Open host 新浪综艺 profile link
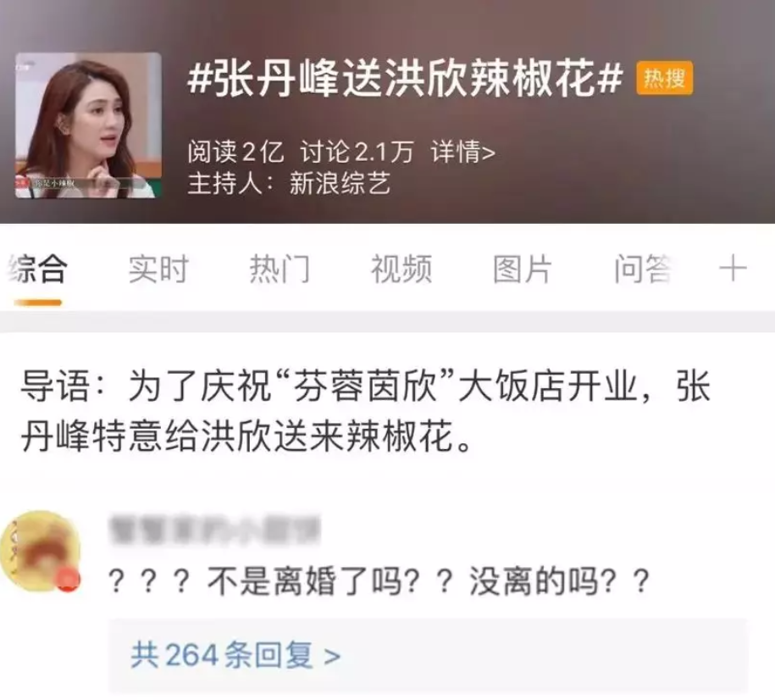Viewport: 775px width, 700px height. 340,183
